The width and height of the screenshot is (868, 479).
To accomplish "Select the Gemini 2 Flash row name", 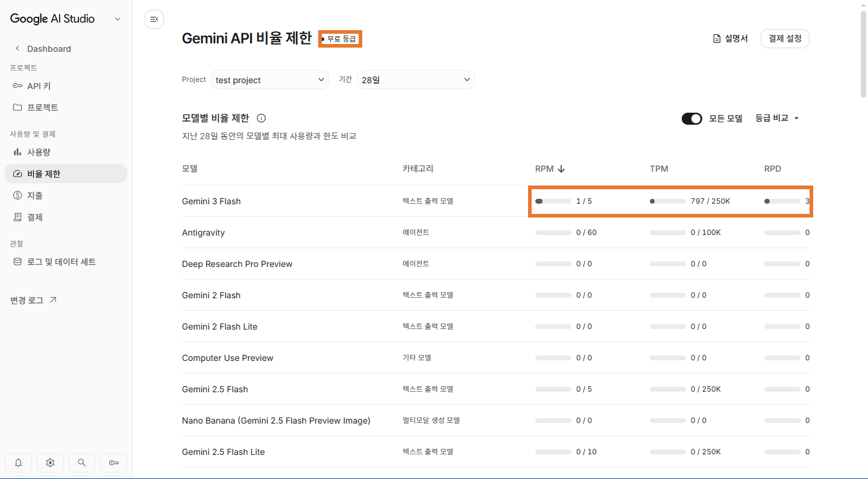I will coord(211,295).
